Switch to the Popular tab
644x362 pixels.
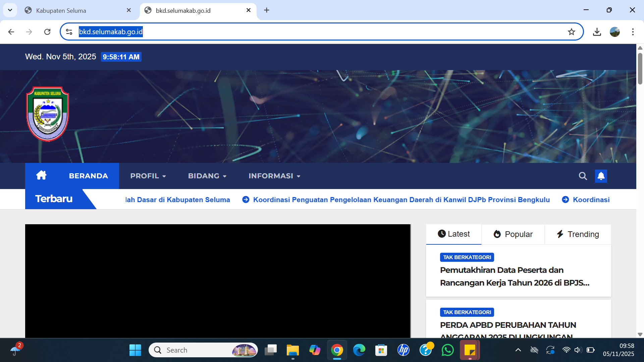[x=513, y=234]
